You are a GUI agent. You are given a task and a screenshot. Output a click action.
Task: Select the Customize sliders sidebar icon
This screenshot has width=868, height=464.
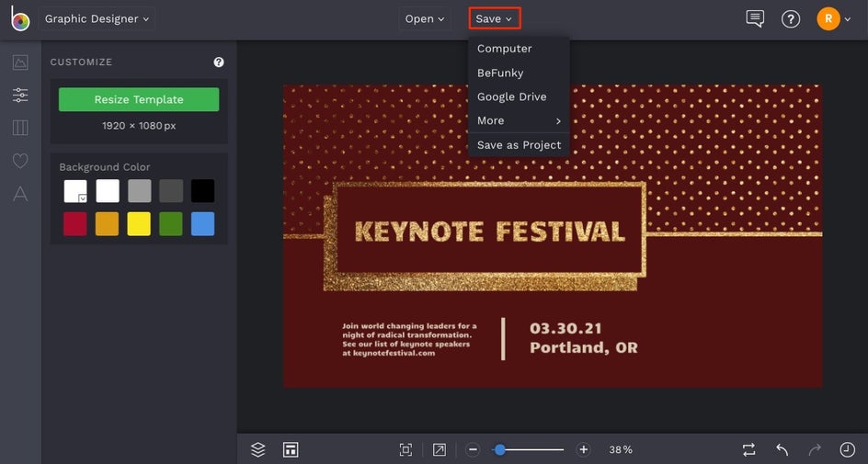pyautogui.click(x=20, y=95)
